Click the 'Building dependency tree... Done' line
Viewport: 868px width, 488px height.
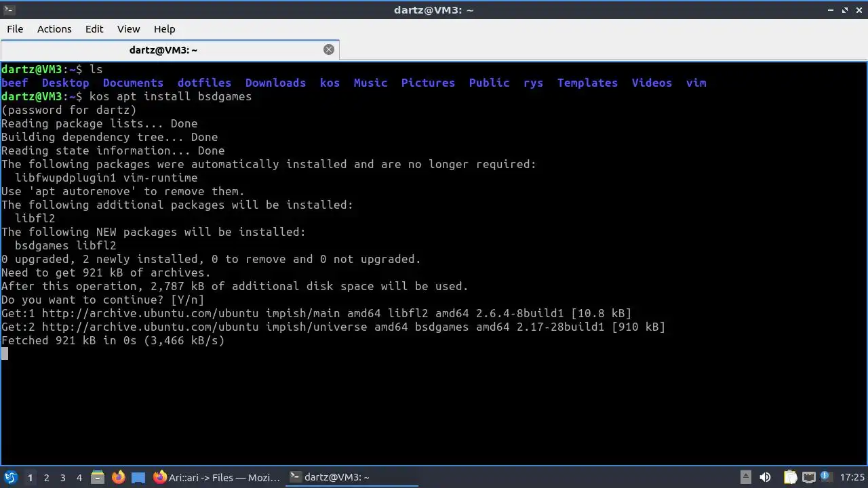[110, 137]
